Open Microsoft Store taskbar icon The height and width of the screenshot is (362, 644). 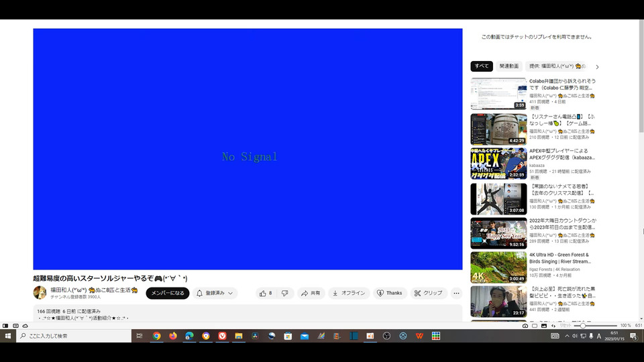click(288, 336)
